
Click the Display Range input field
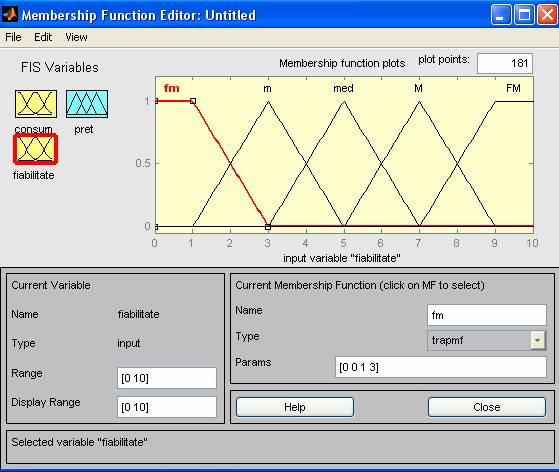click(x=167, y=407)
